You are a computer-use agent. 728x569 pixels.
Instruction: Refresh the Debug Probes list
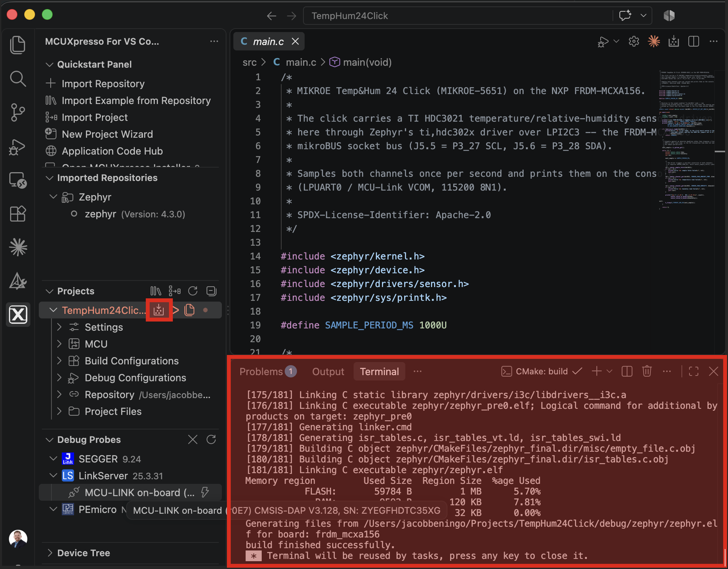211,439
